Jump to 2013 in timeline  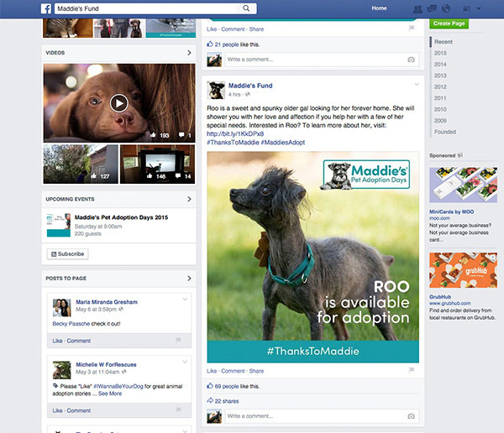click(x=440, y=76)
